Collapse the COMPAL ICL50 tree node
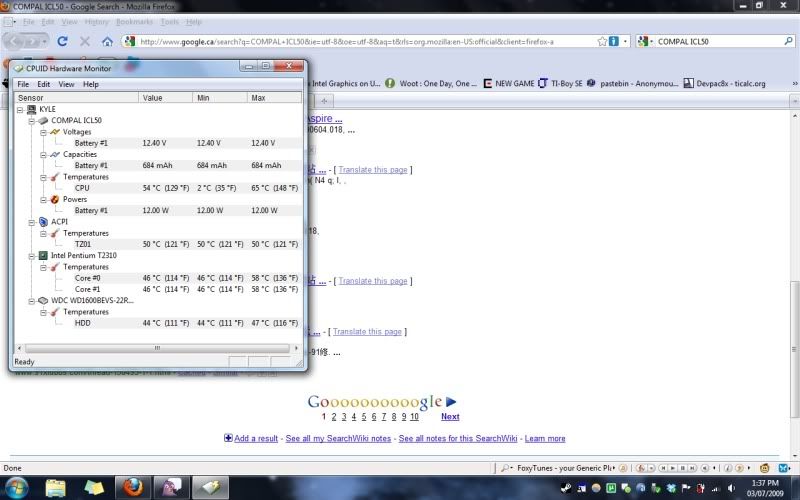 click(31, 120)
